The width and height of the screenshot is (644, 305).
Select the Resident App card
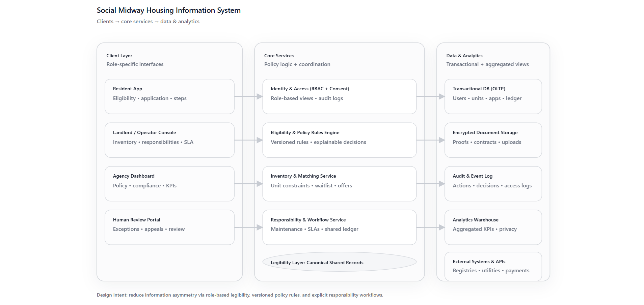point(169,96)
